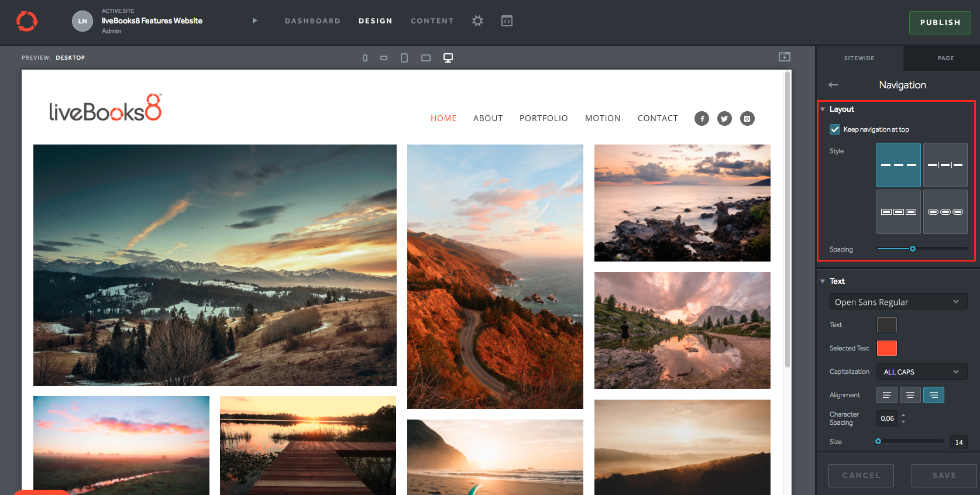Click the add section icon above preview
This screenshot has height=495, width=980.
785,57
